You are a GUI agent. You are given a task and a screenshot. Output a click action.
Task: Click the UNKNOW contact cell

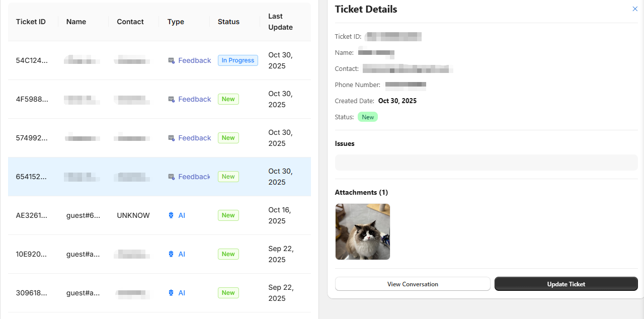pos(133,215)
